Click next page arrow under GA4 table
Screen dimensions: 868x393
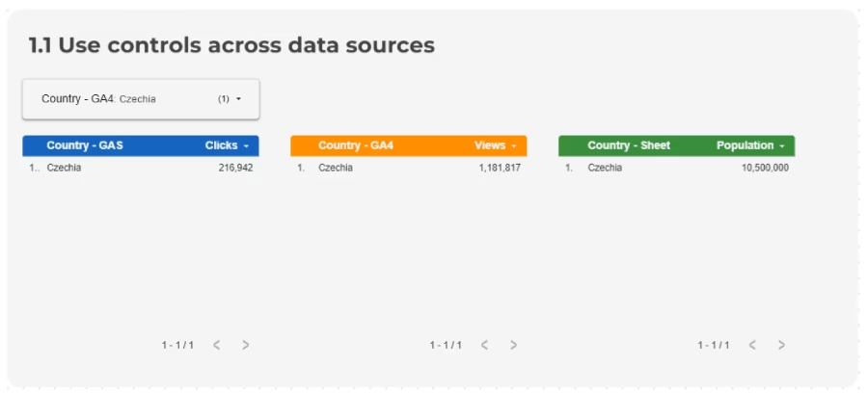pos(514,345)
